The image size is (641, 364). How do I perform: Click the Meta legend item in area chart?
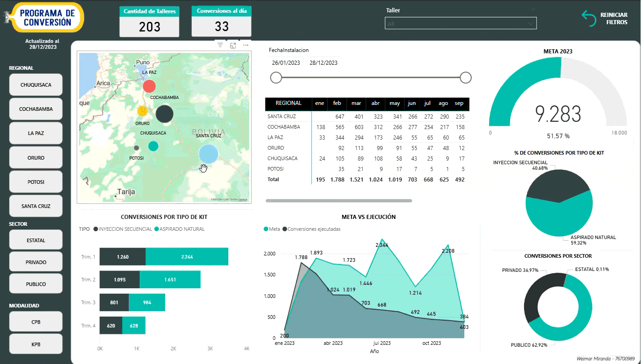(272, 229)
